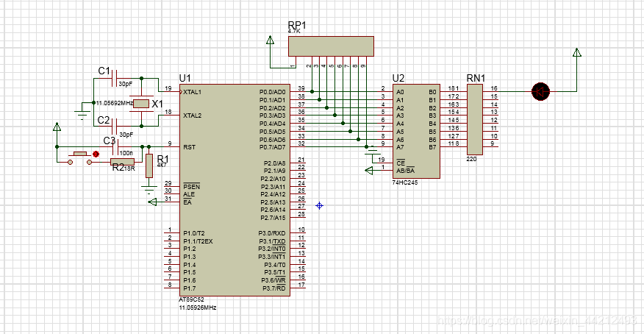Select the 74HC245 buffer chip U2
The image size is (644, 334).
pyautogui.click(x=416, y=130)
